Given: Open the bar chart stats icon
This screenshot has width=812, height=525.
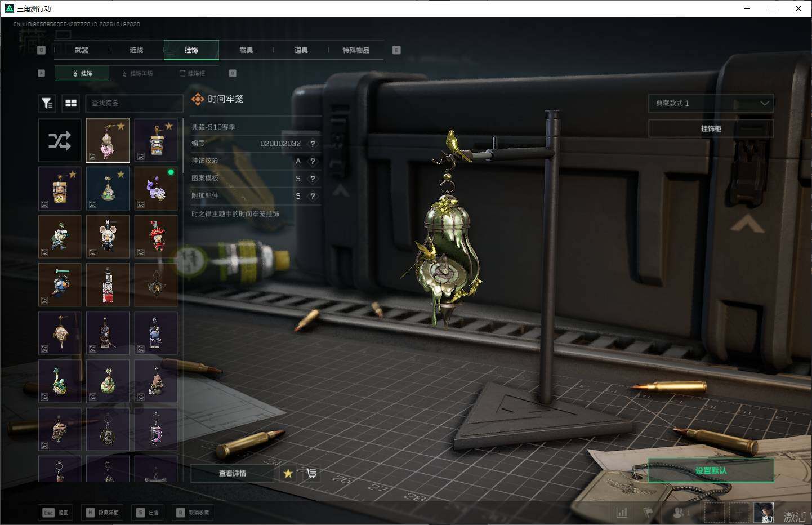Looking at the screenshot, I should click(x=622, y=513).
